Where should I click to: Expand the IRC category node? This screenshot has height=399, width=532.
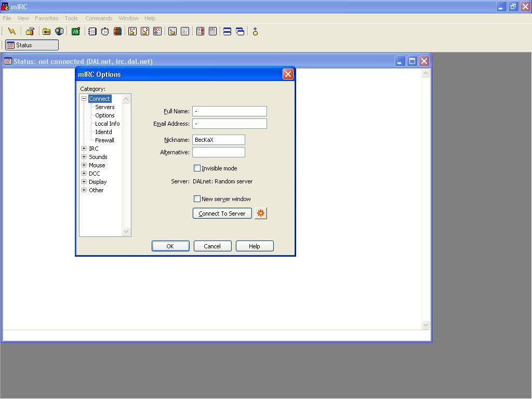[84, 148]
